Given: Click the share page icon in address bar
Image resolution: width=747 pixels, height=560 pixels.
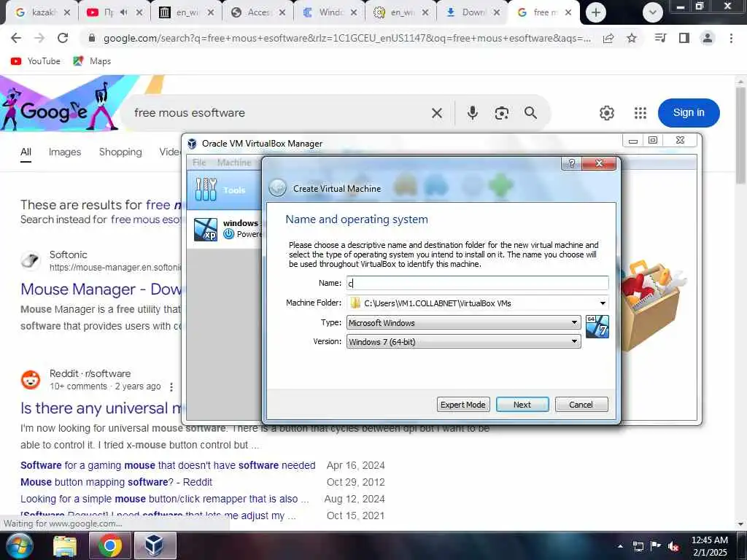Looking at the screenshot, I should pyautogui.click(x=608, y=39).
